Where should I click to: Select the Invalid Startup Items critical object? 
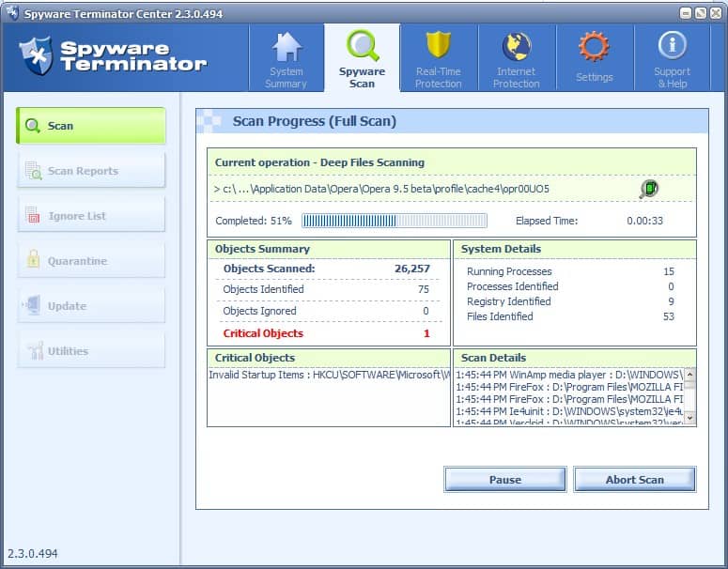(328, 375)
